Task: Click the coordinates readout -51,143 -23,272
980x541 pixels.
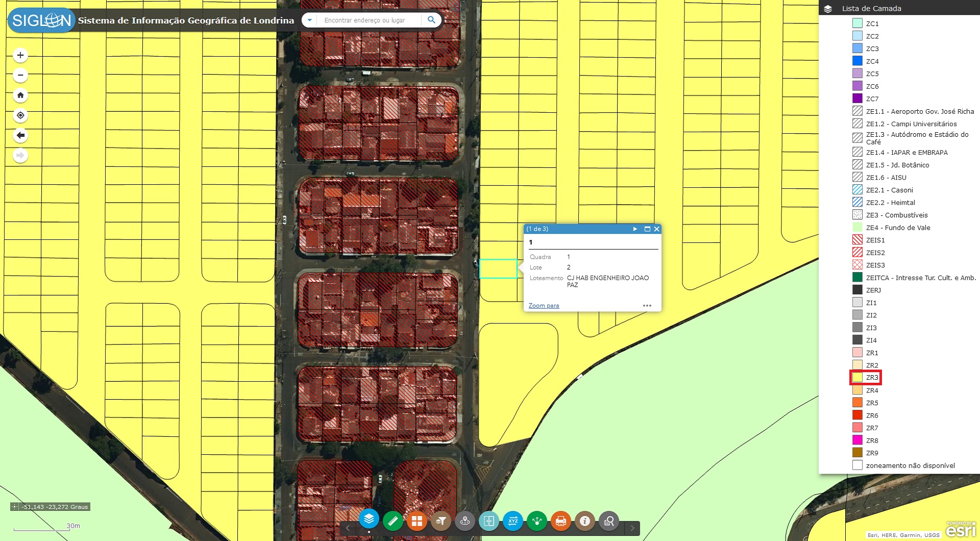Action: coord(55,507)
